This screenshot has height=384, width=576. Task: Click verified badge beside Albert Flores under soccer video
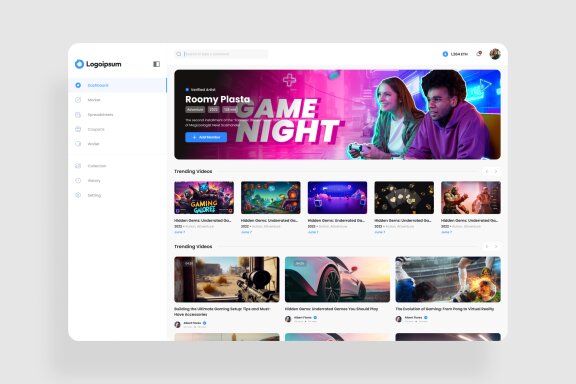point(426,317)
